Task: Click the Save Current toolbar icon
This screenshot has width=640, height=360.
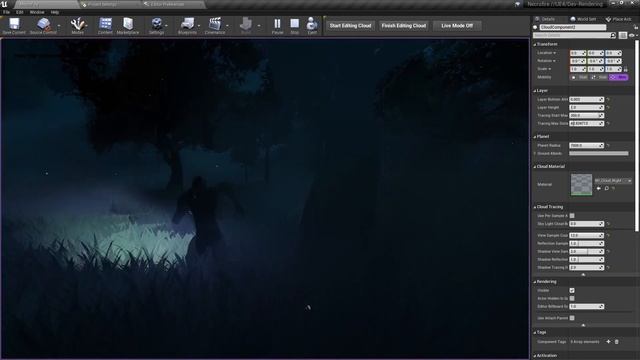Action: (14, 25)
